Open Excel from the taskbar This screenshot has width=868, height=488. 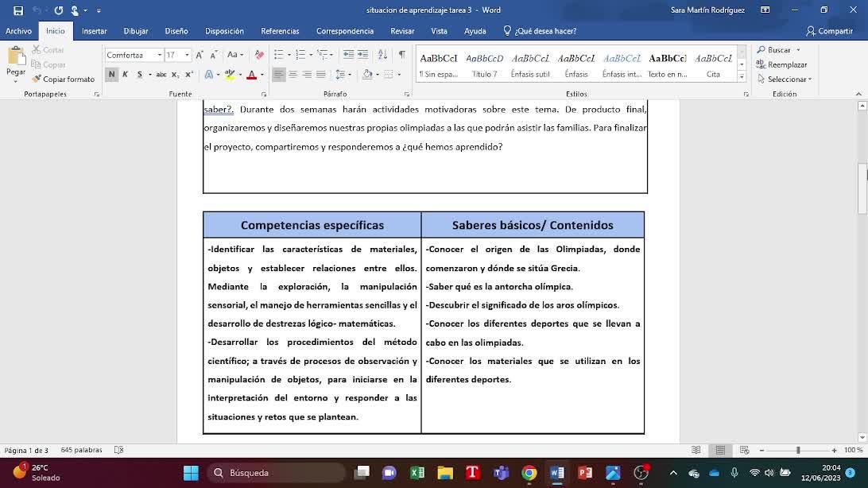[417, 473]
